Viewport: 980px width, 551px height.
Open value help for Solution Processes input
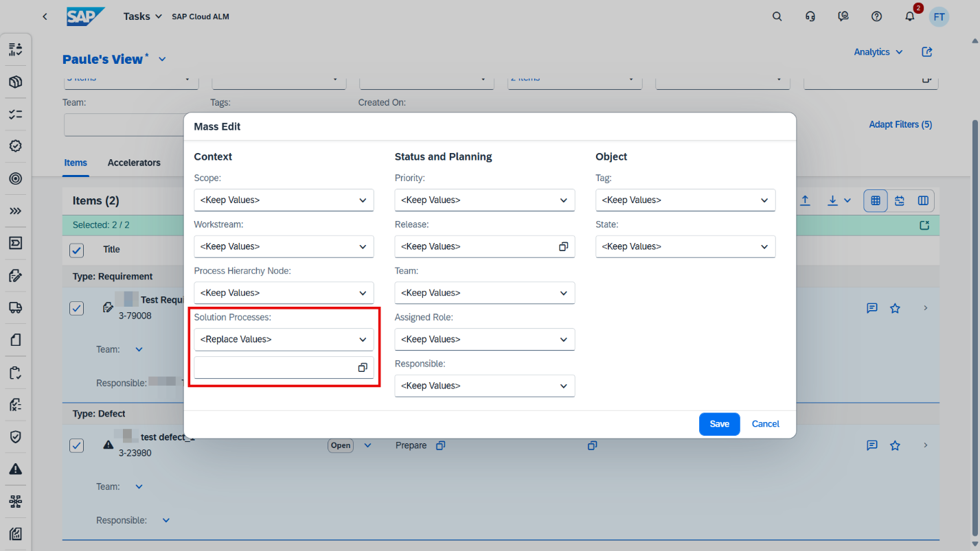click(x=363, y=368)
